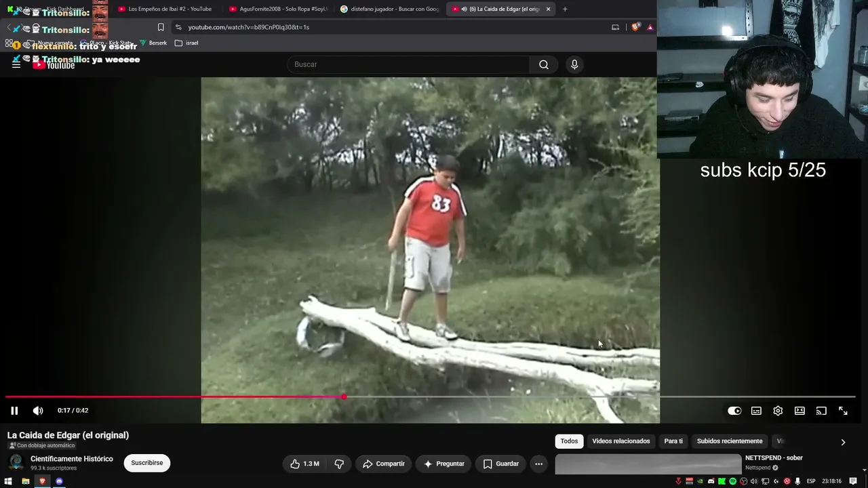Viewport: 868px width, 488px height.
Task: Open Spotify from the system tray
Action: tap(732, 481)
